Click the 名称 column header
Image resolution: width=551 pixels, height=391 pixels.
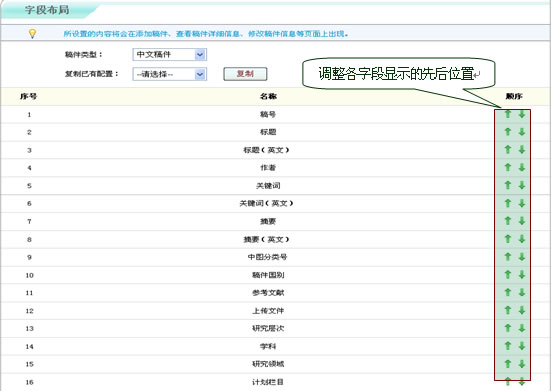268,96
